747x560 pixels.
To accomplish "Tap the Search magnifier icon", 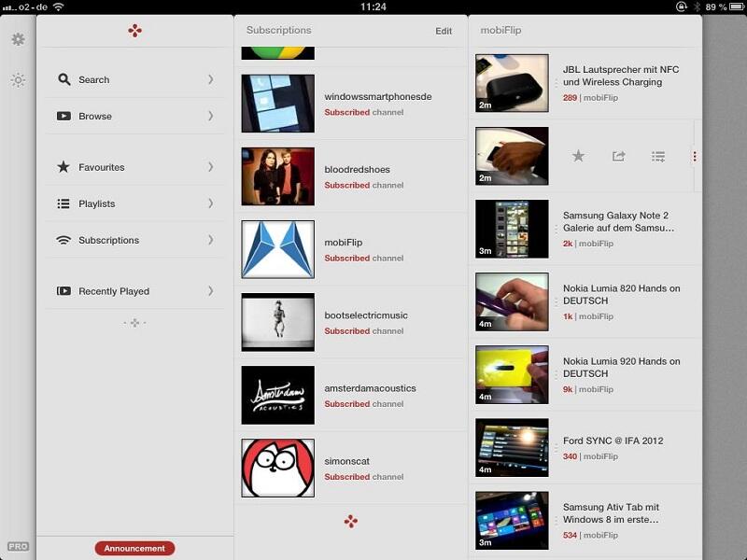I will [x=63, y=79].
